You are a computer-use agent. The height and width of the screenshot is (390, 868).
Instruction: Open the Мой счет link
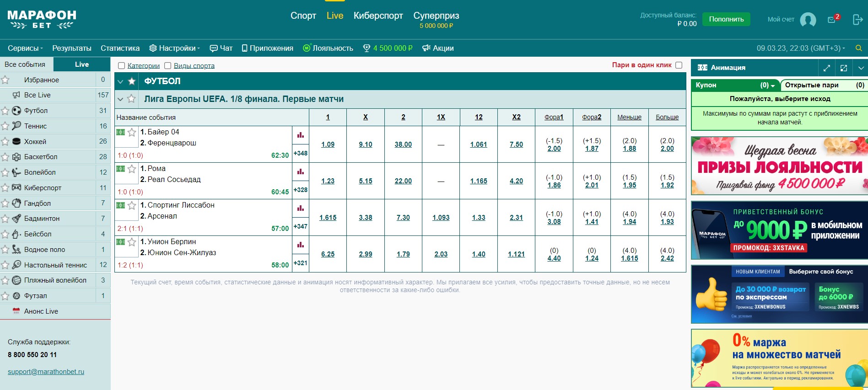click(x=781, y=19)
